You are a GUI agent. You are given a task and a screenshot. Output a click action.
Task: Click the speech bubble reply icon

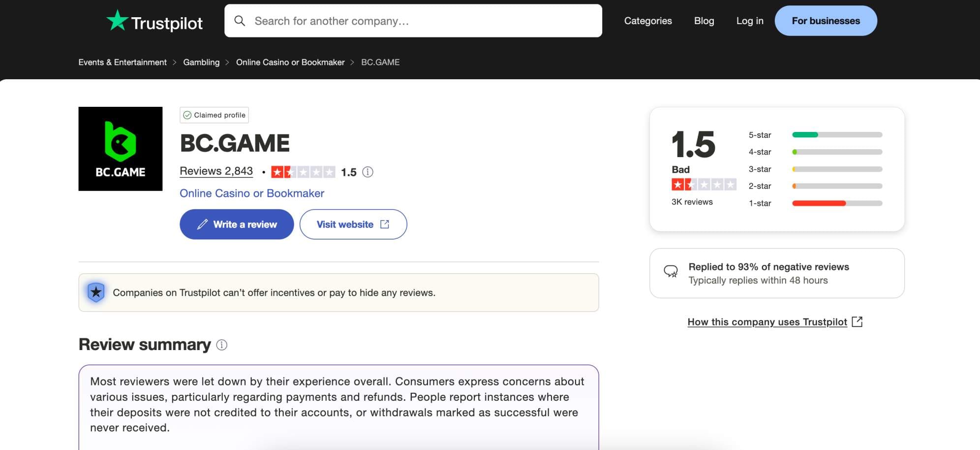pos(671,271)
